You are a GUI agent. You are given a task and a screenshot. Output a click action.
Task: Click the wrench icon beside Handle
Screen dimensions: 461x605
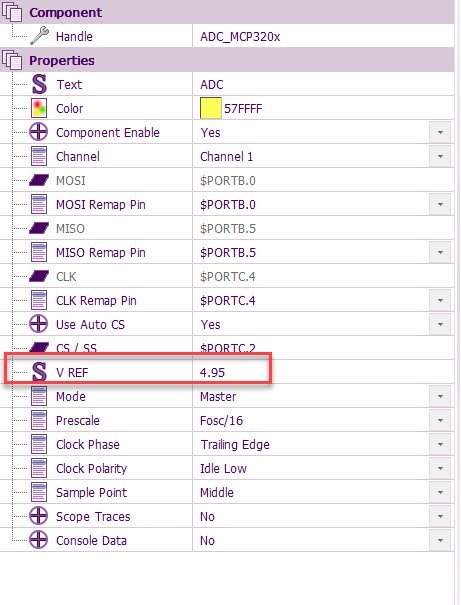[x=39, y=36]
